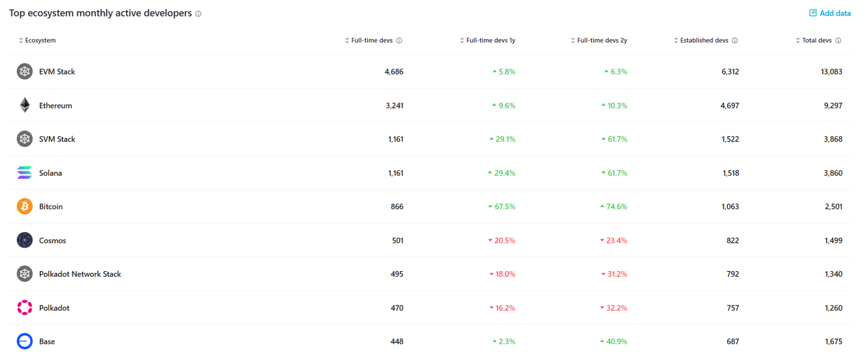The width and height of the screenshot is (868, 357).
Task: Sort by Established devs column
Action: (701, 40)
